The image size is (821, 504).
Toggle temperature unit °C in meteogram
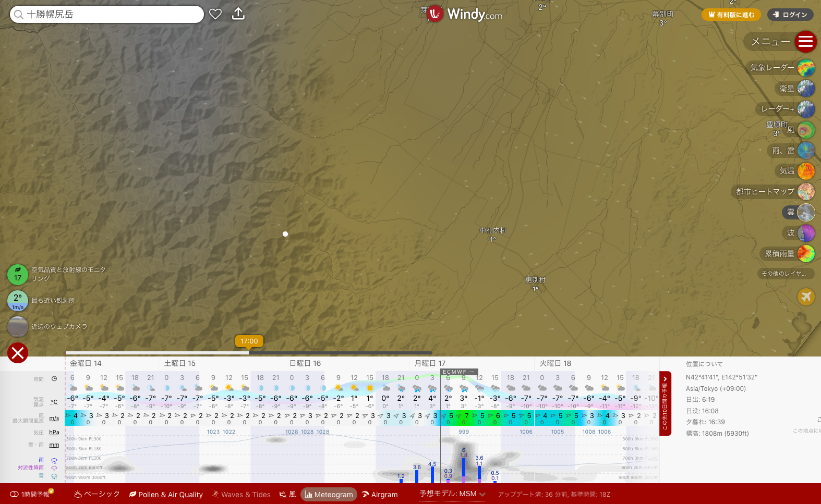coord(54,402)
